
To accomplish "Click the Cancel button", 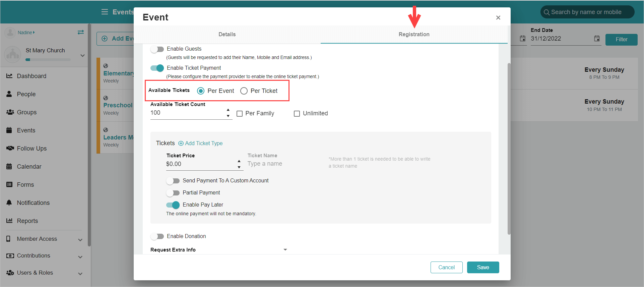I will [447, 267].
